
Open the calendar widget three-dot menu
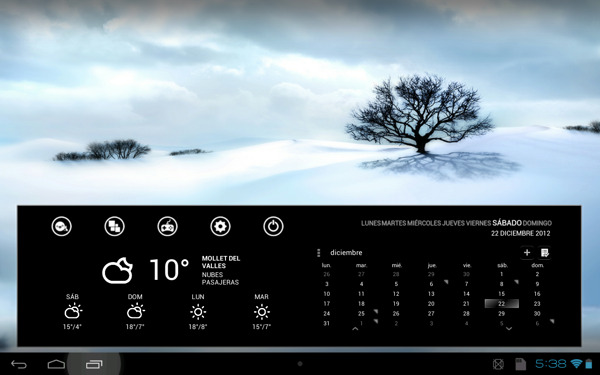point(318,253)
